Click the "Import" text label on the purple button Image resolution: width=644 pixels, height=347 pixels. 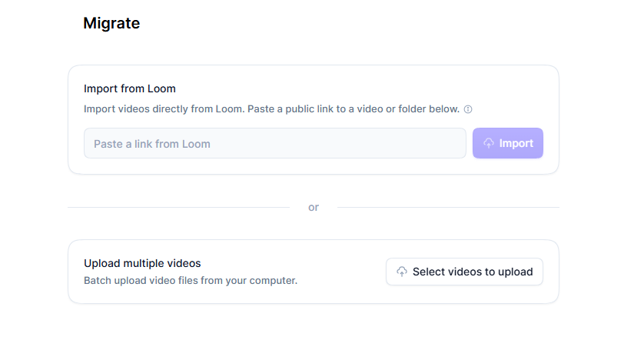click(516, 144)
